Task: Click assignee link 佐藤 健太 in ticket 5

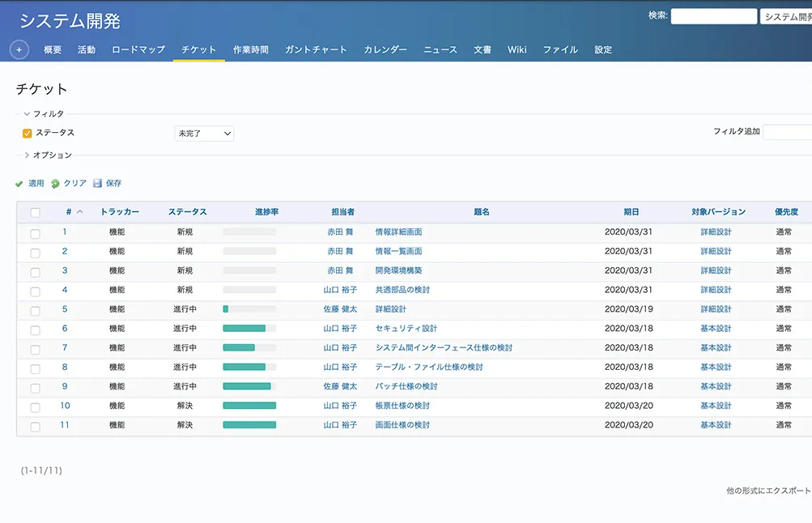Action: 340,309
